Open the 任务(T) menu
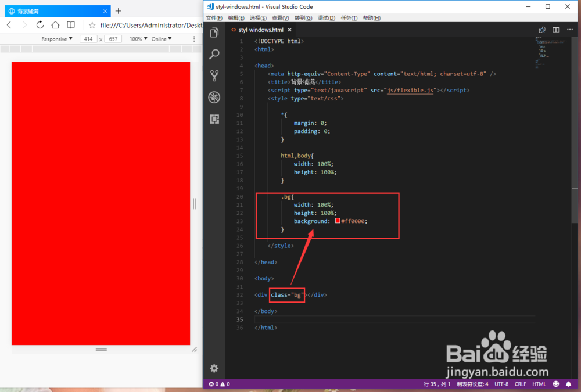The height and width of the screenshot is (392, 581). pyautogui.click(x=349, y=18)
